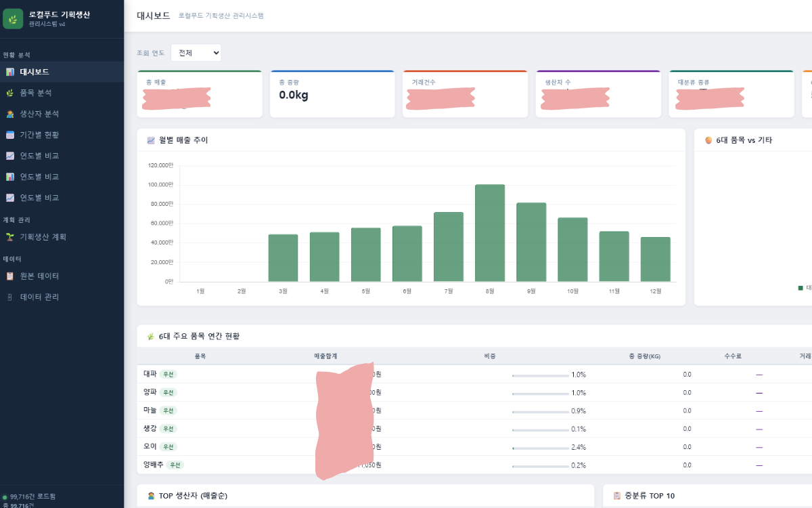Click the icon beside 데이터 관리
The image size is (812, 508).
pyautogui.click(x=9, y=297)
